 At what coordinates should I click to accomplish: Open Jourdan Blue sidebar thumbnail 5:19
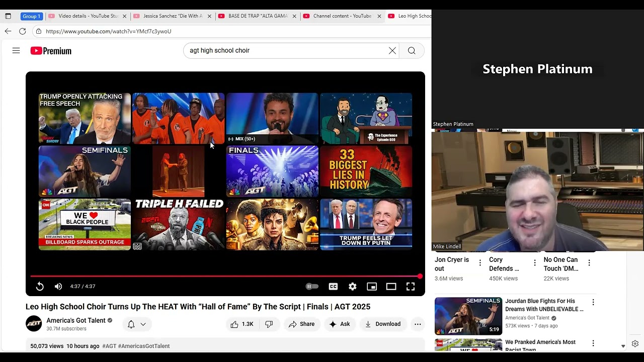coord(468,316)
